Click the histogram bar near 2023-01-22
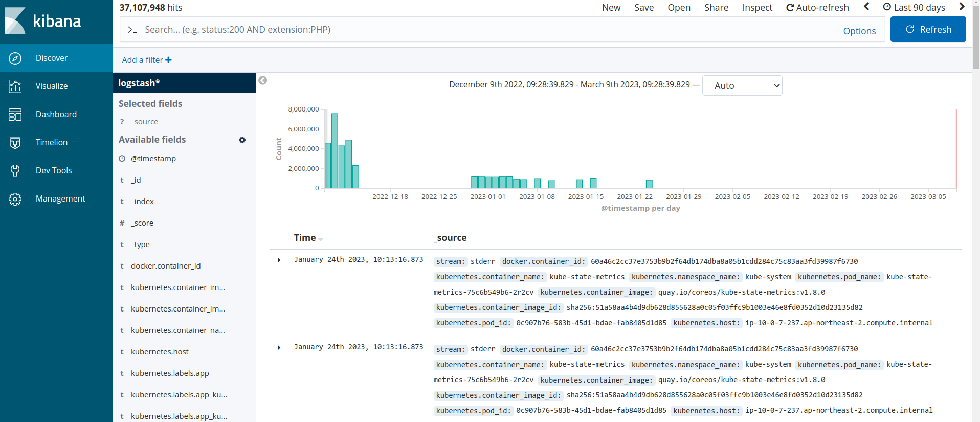 [649, 184]
